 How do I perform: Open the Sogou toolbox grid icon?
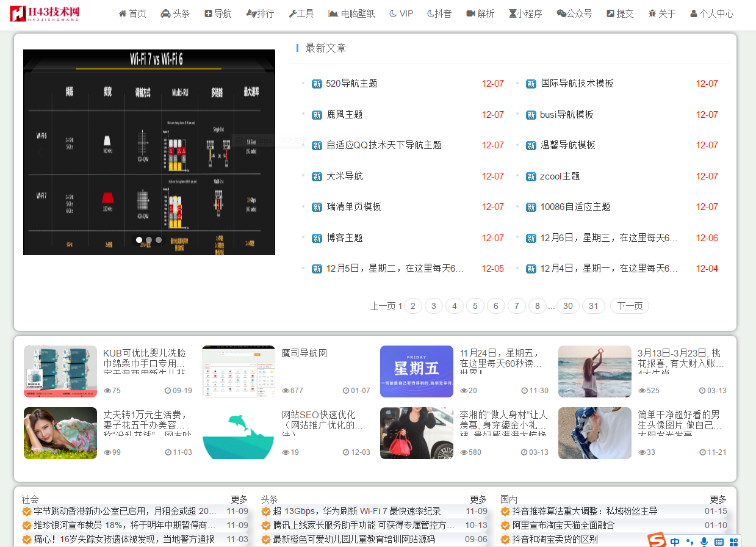733,542
